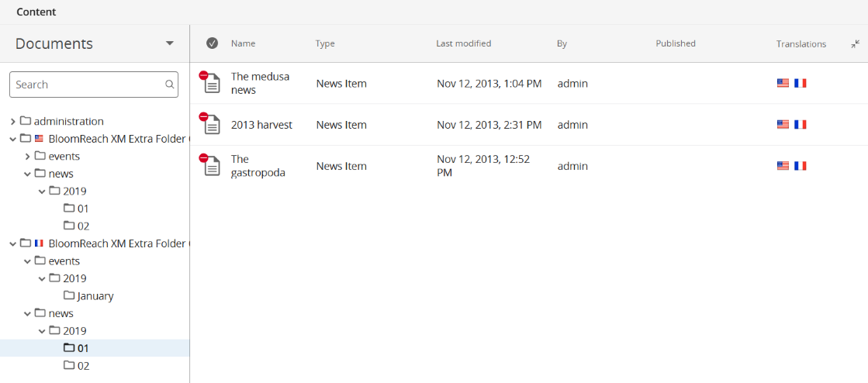Click French flag translation for The gastropoda

800,165
